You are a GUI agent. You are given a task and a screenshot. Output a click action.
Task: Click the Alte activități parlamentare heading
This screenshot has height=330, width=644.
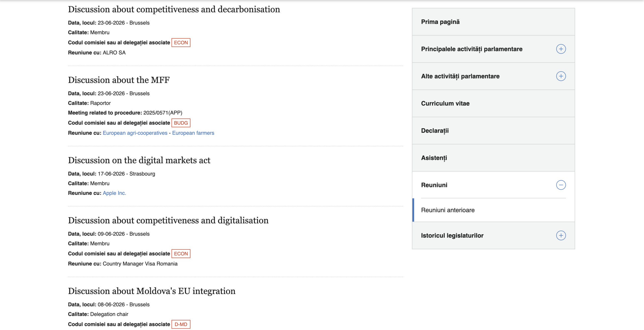point(460,76)
